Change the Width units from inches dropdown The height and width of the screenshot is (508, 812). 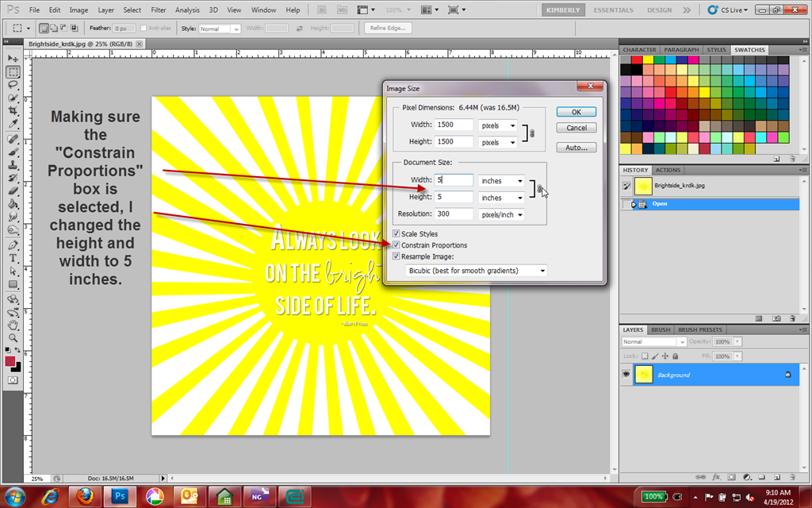pyautogui.click(x=501, y=180)
